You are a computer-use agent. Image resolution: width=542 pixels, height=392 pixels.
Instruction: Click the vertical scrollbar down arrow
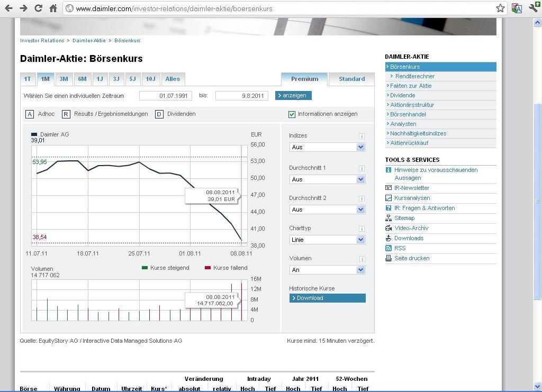tap(538, 387)
